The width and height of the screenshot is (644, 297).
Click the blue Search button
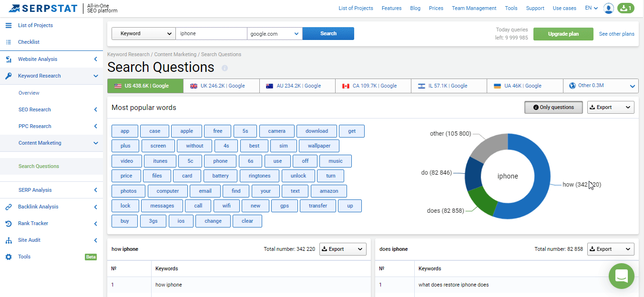pos(328,33)
